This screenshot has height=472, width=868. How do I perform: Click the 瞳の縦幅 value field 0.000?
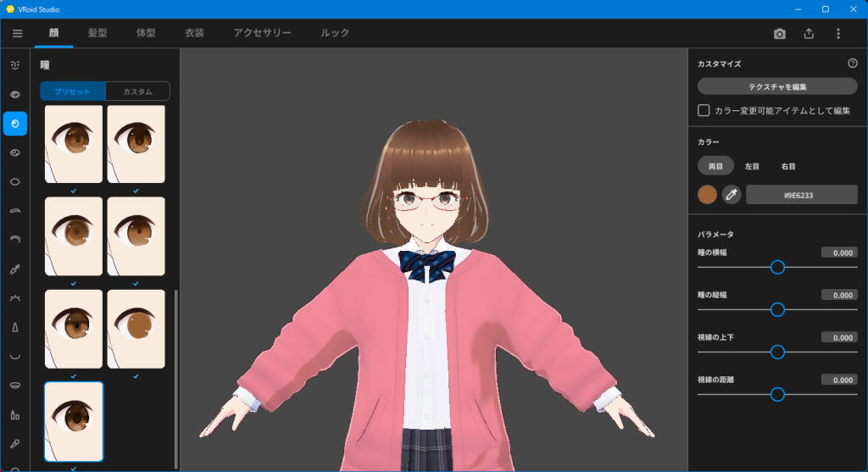coord(840,295)
